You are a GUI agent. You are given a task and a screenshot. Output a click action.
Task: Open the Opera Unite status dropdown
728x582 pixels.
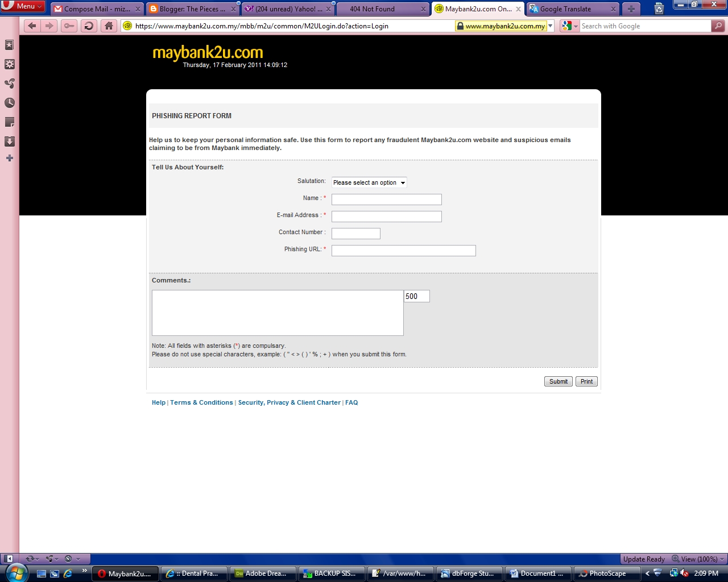point(52,559)
